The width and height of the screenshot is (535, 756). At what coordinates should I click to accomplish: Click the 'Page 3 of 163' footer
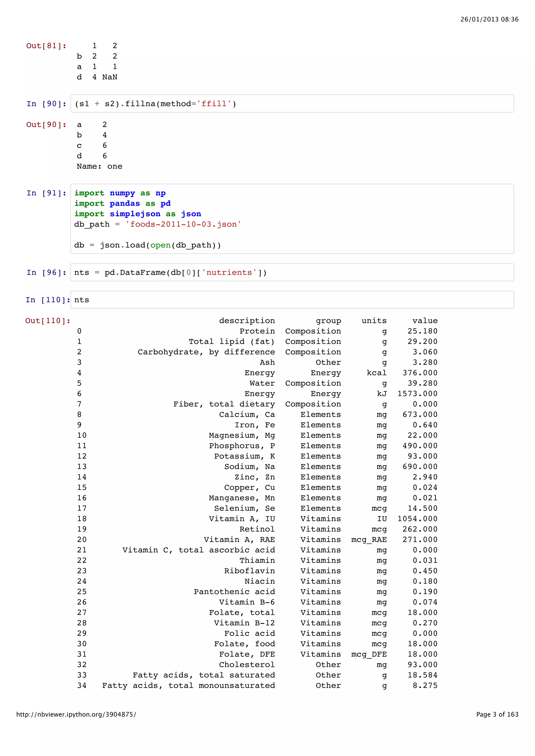coord(497,714)
